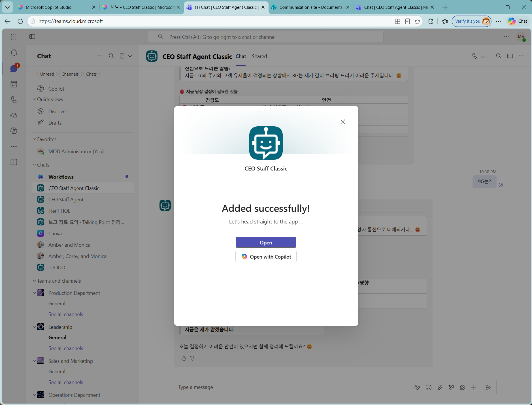The height and width of the screenshot is (405, 532).
Task: See all channels under Sales and Marketing
Action: click(66, 382)
